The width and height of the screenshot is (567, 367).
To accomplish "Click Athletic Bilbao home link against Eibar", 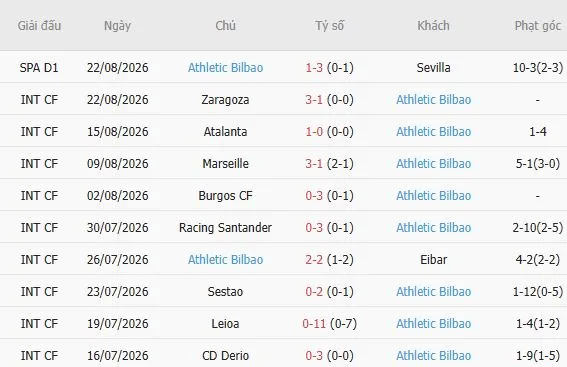I will [x=225, y=259].
